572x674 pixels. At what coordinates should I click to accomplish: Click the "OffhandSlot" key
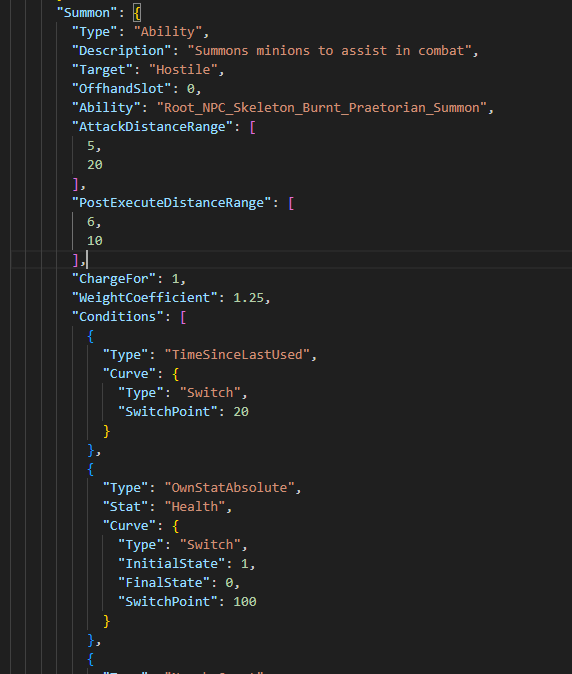[122, 89]
